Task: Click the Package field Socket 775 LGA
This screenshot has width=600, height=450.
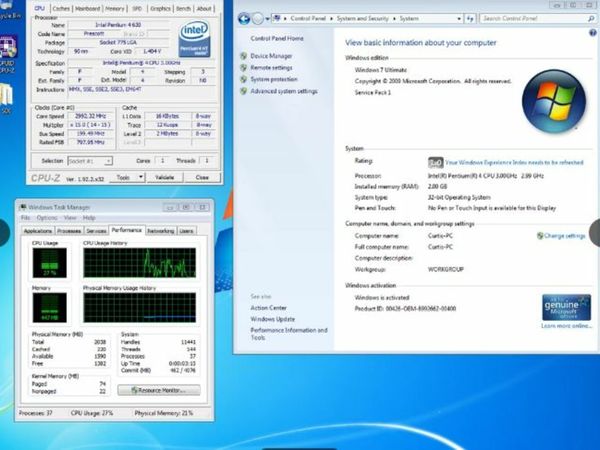Action: tap(118, 42)
